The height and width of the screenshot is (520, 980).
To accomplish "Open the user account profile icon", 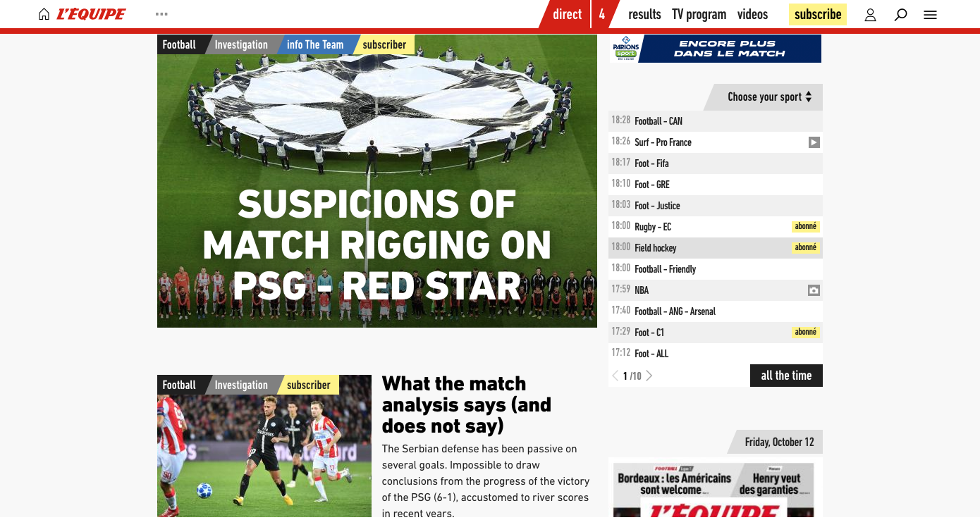I will (870, 14).
